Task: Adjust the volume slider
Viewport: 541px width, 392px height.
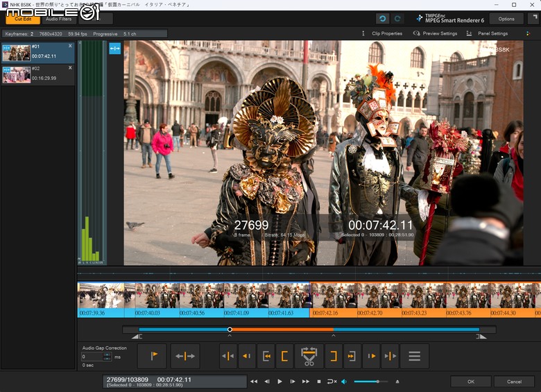Action: tap(370, 382)
